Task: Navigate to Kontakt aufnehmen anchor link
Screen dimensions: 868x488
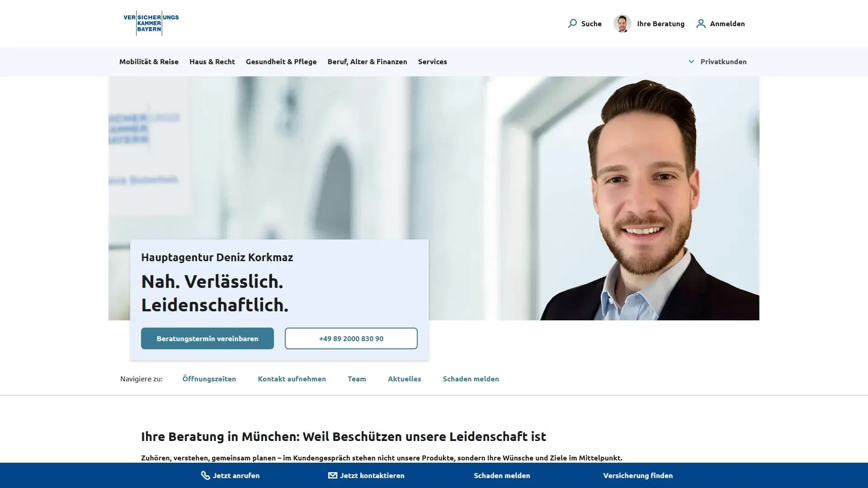Action: coord(292,379)
